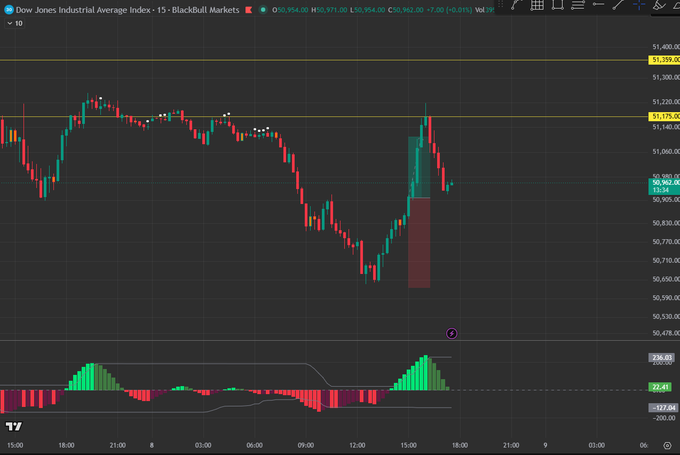
Task: Click the 50,650.00 price axis label
Action: (666, 279)
